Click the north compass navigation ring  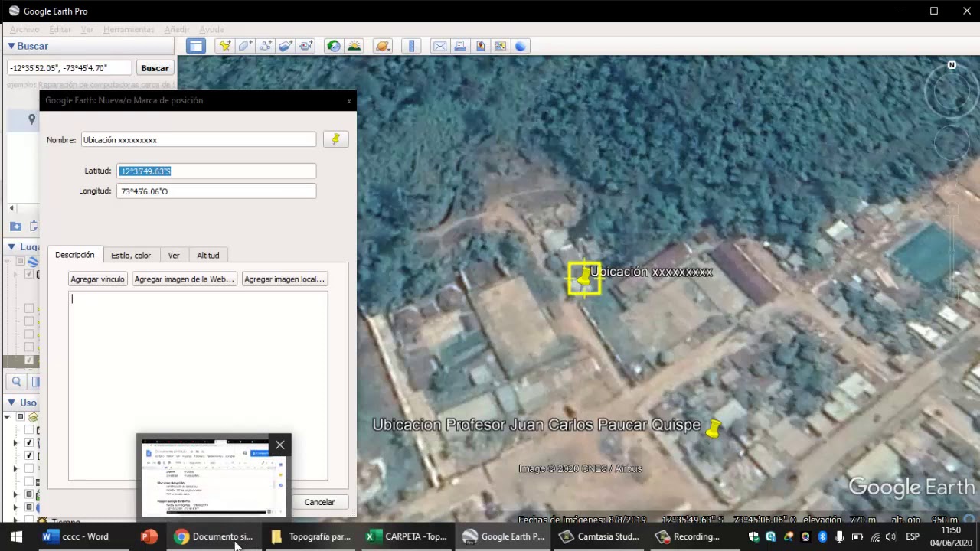coord(952,90)
